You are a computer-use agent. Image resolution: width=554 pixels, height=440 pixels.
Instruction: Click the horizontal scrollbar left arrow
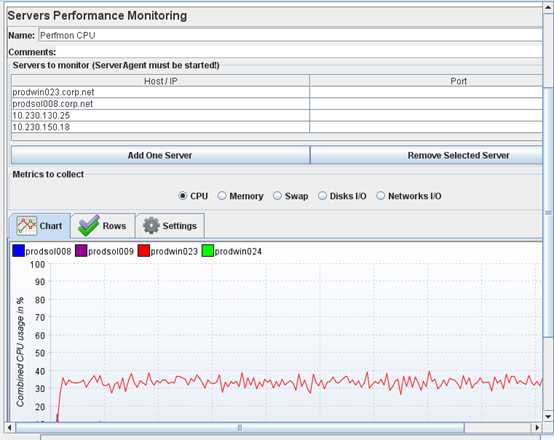pos(10,428)
